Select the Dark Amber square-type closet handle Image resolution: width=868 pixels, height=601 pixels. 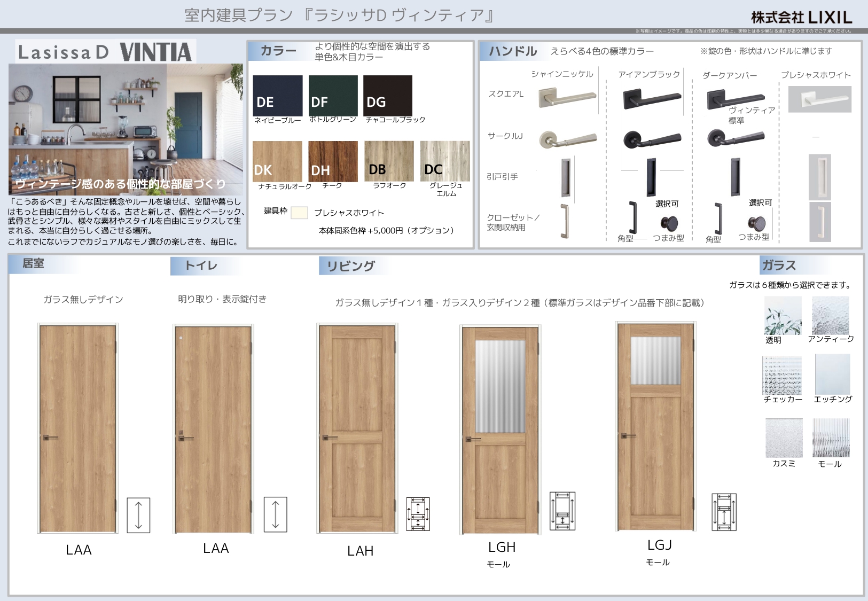[x=718, y=218]
